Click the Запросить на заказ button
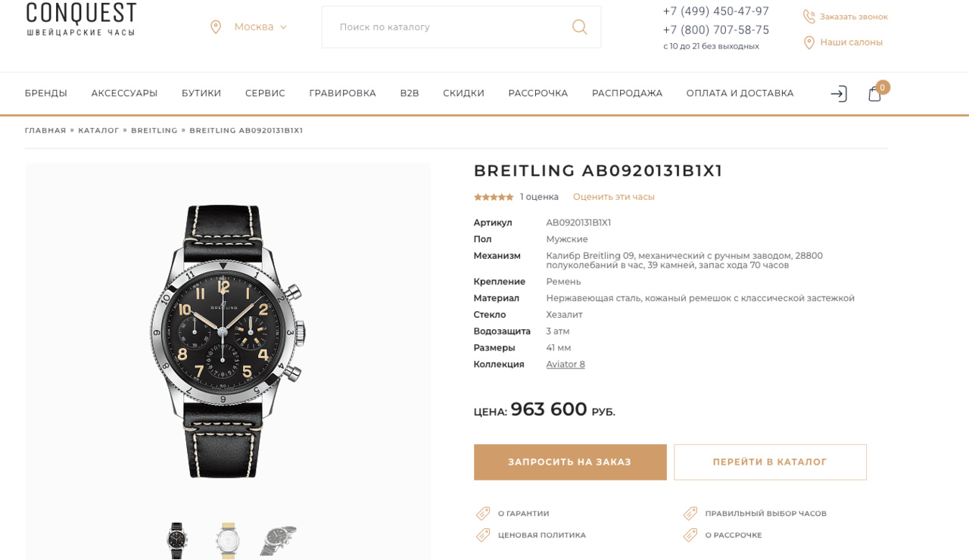The height and width of the screenshot is (560, 969). tap(570, 462)
